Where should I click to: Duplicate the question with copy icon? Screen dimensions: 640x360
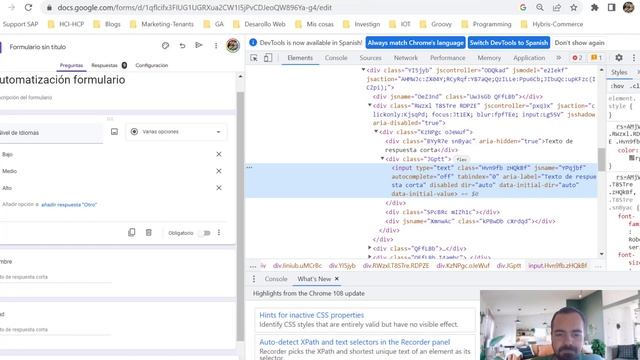[131, 232]
